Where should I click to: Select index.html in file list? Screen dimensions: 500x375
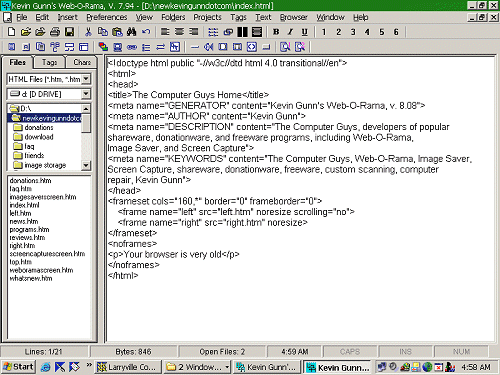coord(24,205)
